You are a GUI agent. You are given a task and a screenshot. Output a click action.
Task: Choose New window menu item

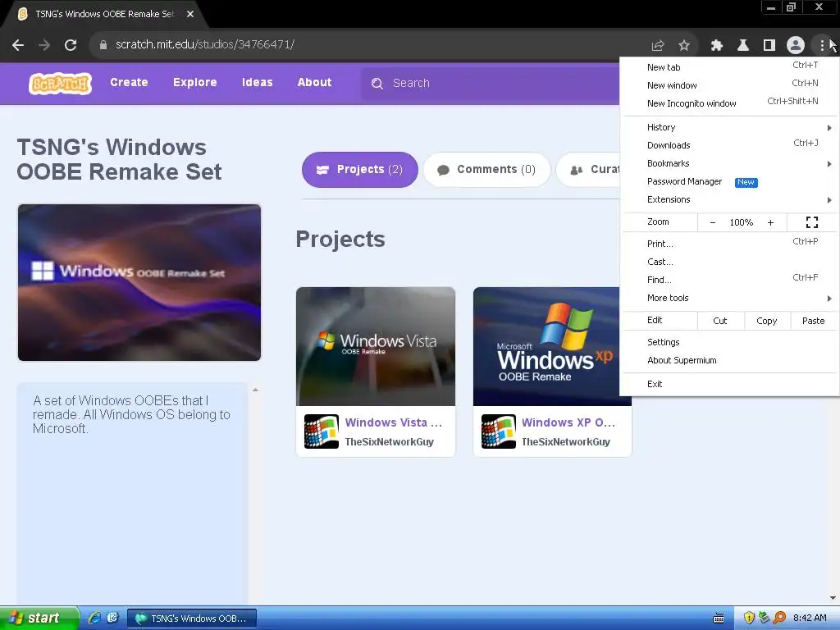click(729, 85)
